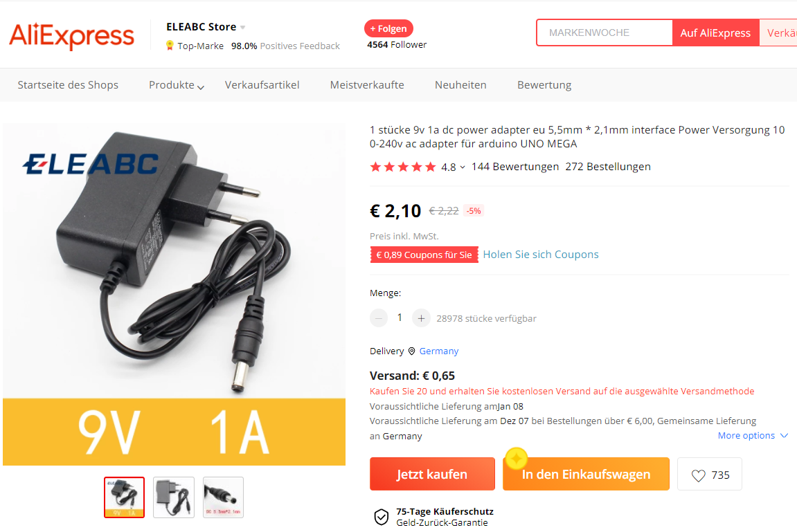
Task: Decrease quantity with the minus button
Action: pos(379,318)
